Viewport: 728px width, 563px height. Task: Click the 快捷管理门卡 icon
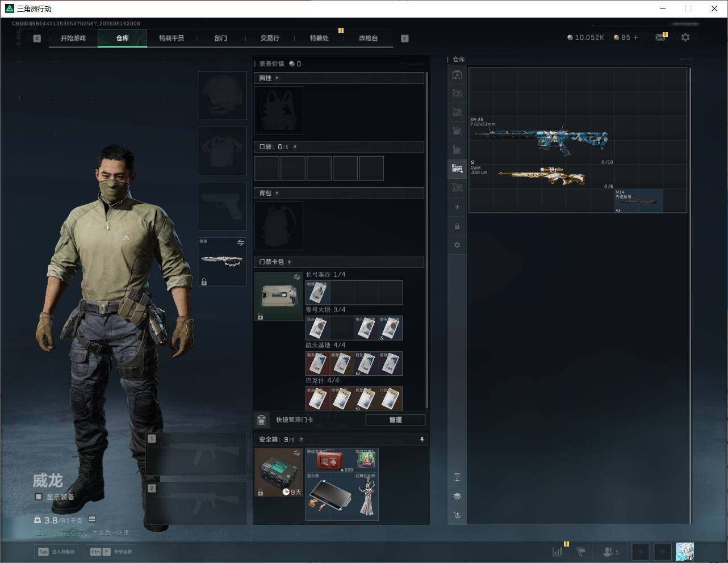point(261,420)
